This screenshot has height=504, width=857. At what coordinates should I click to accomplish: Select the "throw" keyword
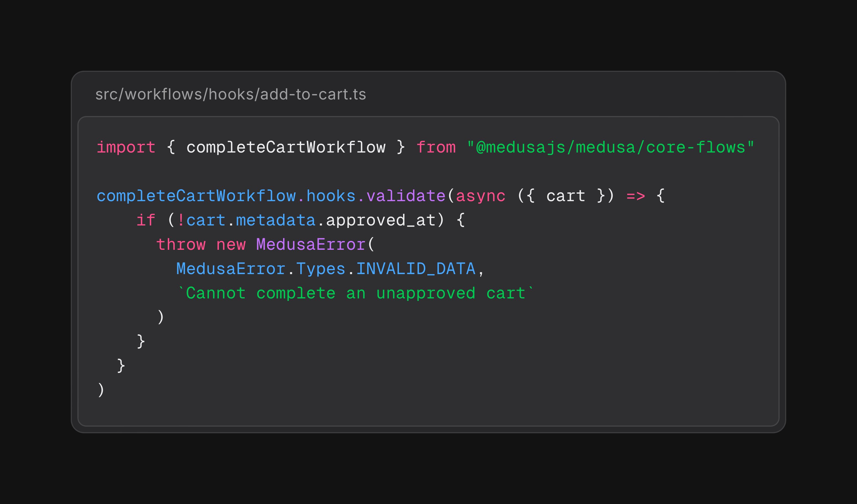coord(181,245)
